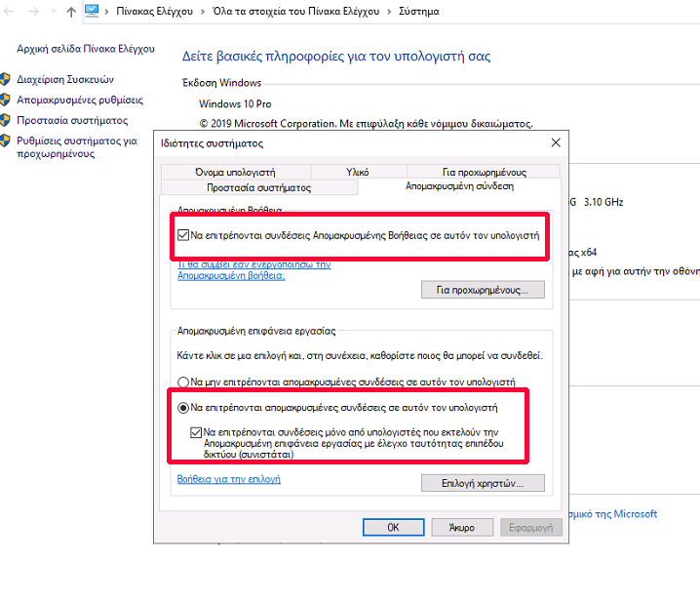
Task: Switch to the Υλικό tab
Action: [x=357, y=172]
